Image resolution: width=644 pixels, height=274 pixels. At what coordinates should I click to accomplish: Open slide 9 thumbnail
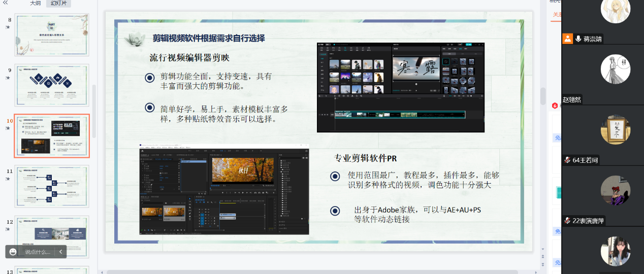click(51, 85)
